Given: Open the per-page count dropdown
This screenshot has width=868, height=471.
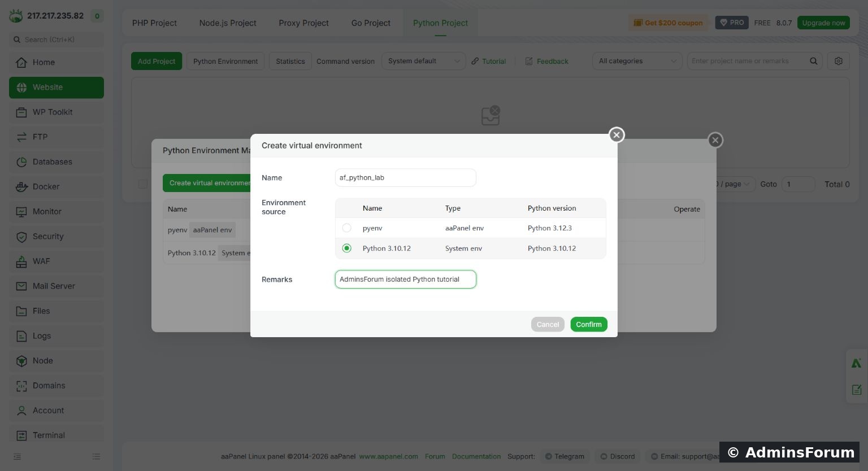Looking at the screenshot, I should tap(733, 184).
